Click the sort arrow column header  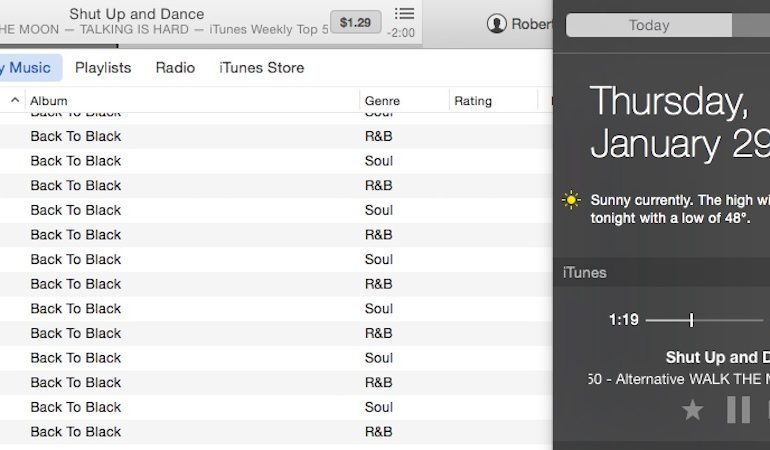(14, 101)
